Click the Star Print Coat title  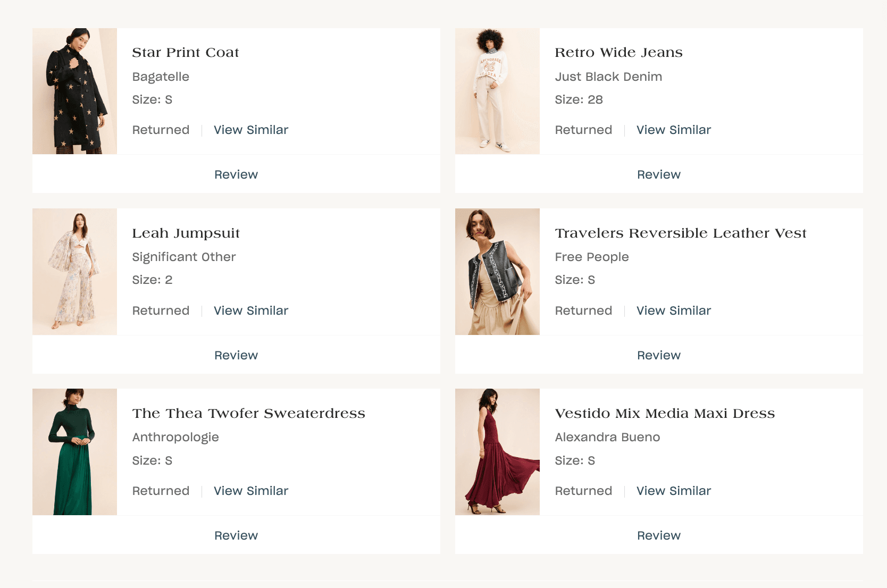pyautogui.click(x=186, y=52)
